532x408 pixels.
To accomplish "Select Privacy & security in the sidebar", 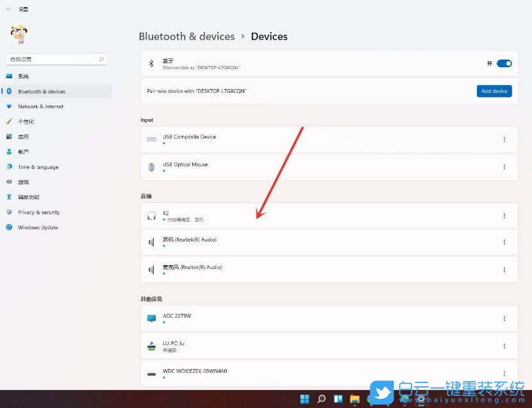I will (x=38, y=212).
